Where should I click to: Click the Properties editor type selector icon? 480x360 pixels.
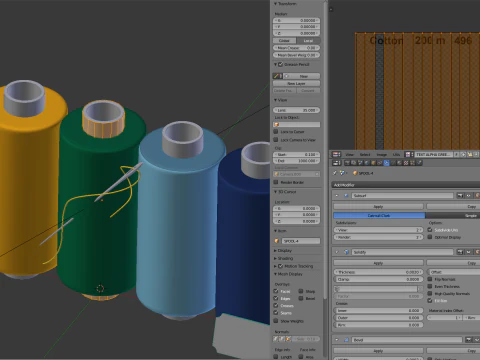337,163
